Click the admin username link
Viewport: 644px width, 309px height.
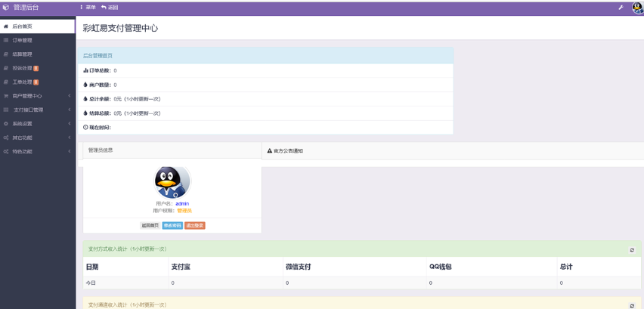click(x=182, y=203)
